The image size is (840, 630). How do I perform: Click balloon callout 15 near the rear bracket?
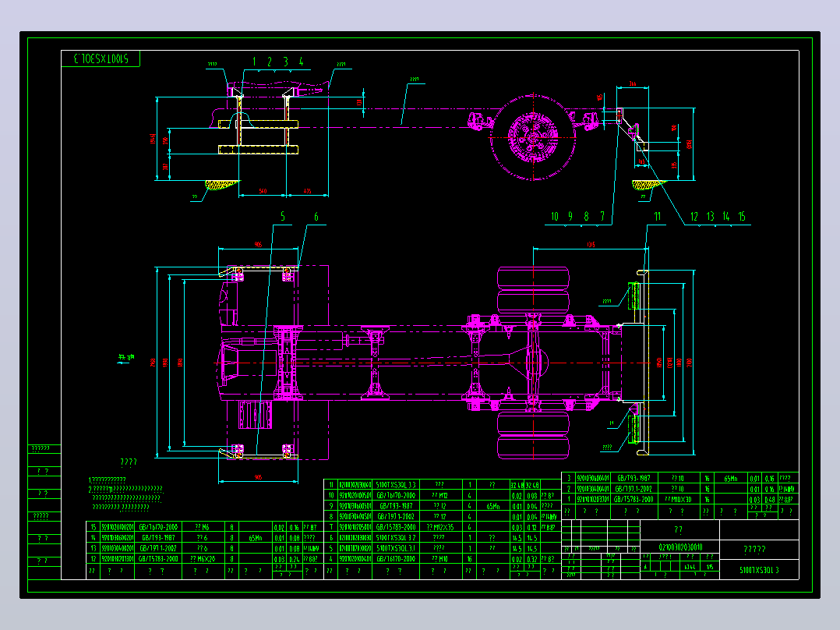click(742, 216)
